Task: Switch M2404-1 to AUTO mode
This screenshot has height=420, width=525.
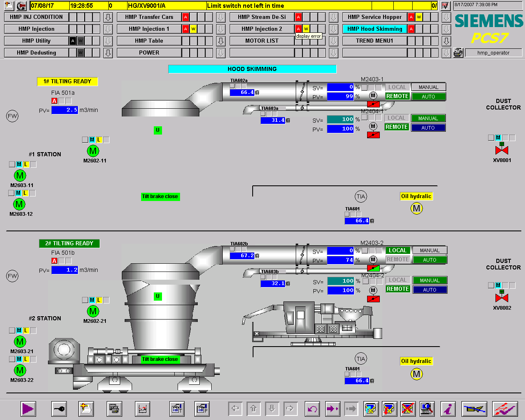Action: click(x=428, y=128)
